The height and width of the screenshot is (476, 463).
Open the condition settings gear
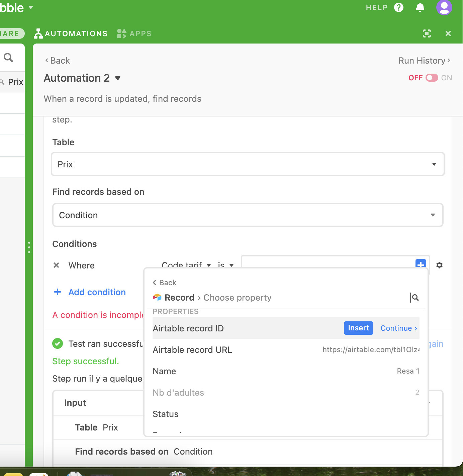point(440,265)
